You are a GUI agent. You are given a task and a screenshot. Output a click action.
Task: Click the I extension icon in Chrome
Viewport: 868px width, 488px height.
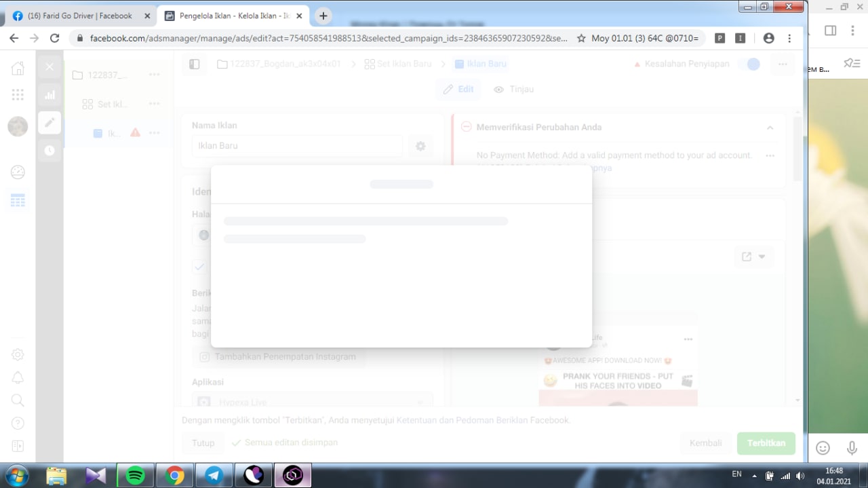[741, 39]
